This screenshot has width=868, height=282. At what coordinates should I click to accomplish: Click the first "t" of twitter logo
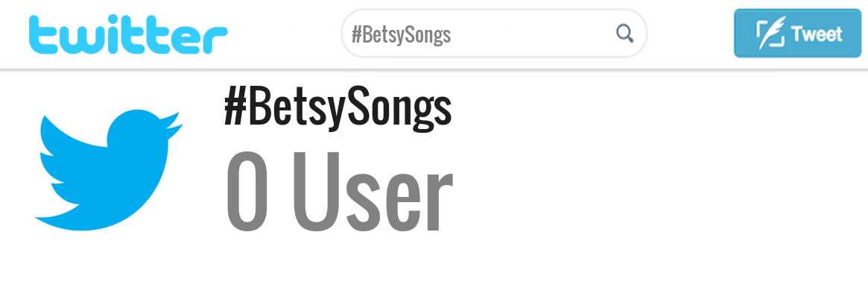pyautogui.click(x=39, y=34)
